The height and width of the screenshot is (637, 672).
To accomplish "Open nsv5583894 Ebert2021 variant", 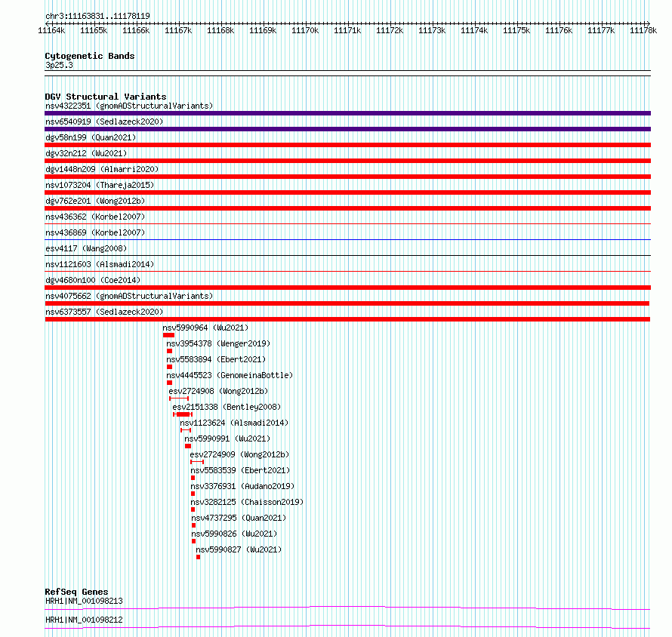I will click(216, 359).
